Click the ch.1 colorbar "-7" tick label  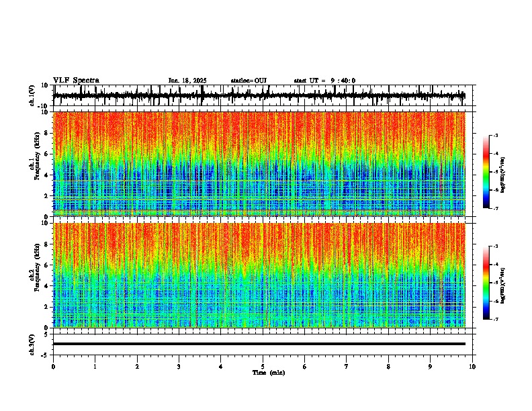[x=495, y=208]
